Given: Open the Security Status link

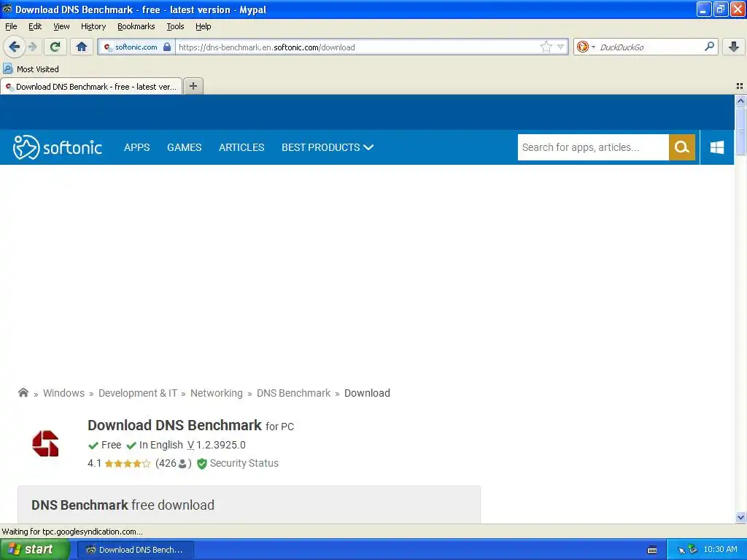Looking at the screenshot, I should [244, 463].
